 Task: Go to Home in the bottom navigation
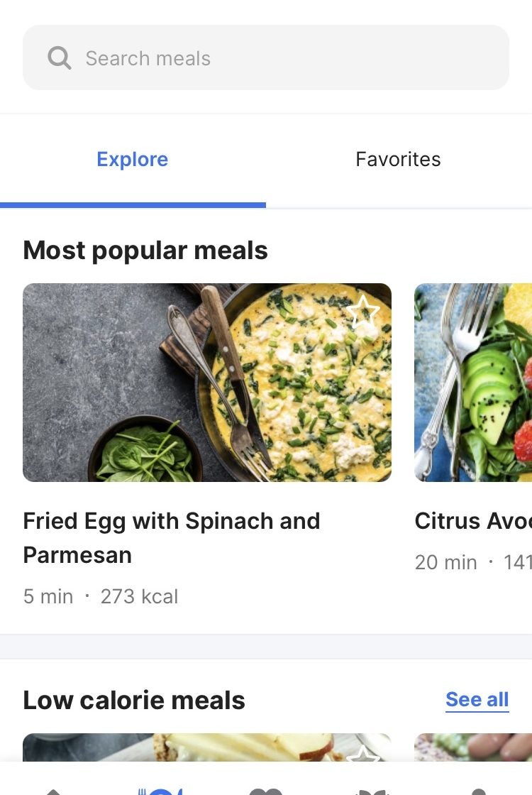[x=53, y=789]
